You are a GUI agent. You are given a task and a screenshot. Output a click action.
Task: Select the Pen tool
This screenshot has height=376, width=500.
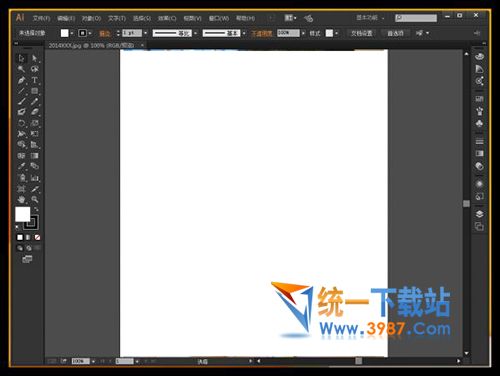(21, 80)
